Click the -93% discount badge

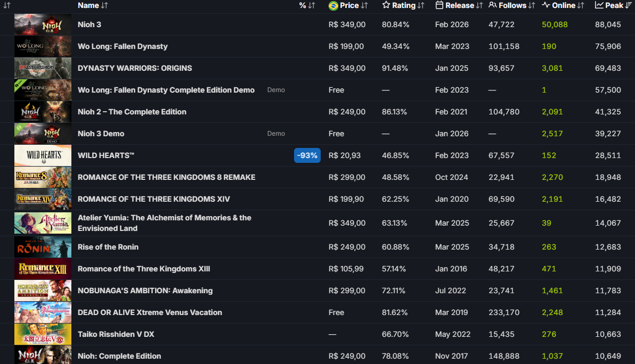click(307, 155)
